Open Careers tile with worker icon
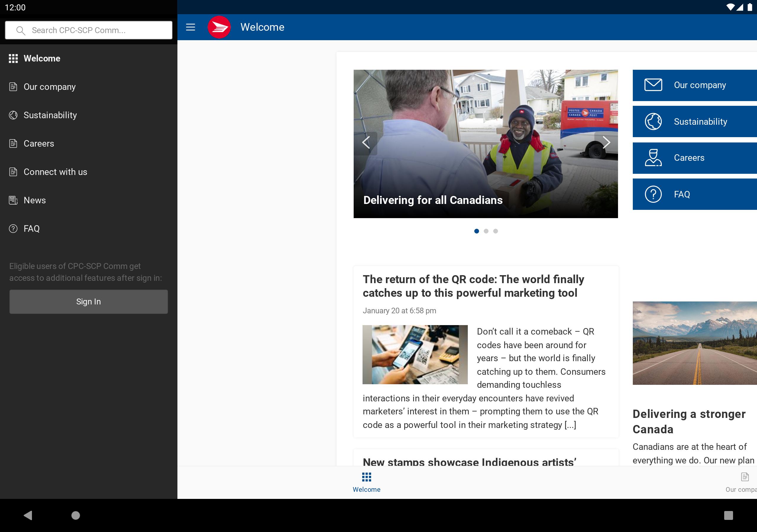 [695, 158]
